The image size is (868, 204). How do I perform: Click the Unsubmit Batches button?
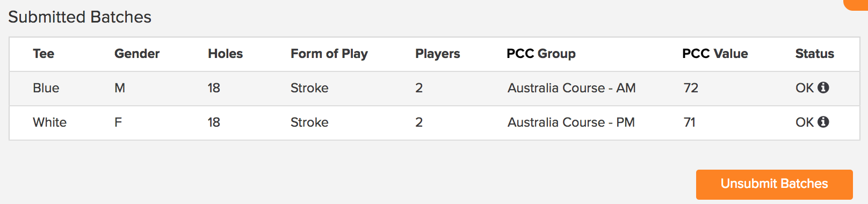[774, 184]
